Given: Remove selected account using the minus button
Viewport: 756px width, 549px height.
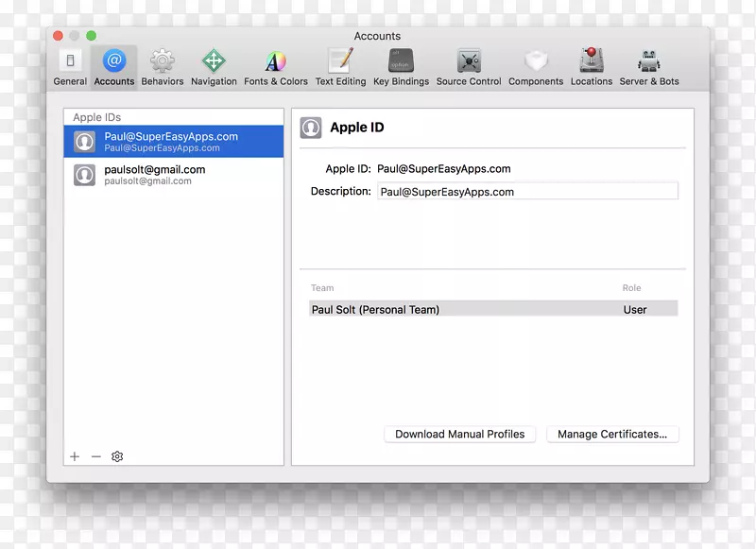Looking at the screenshot, I should 95,456.
